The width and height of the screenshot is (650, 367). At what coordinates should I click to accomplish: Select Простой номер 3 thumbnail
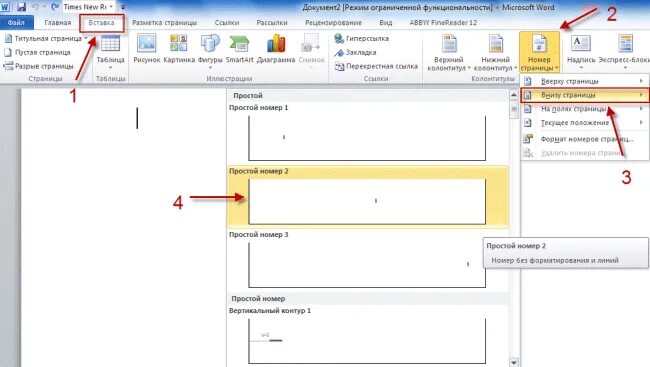367,265
